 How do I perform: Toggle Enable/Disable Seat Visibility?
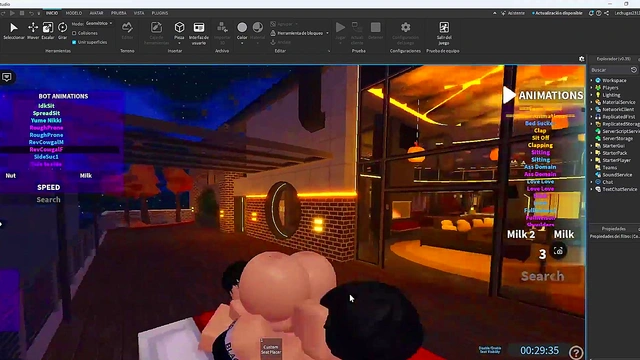point(490,350)
